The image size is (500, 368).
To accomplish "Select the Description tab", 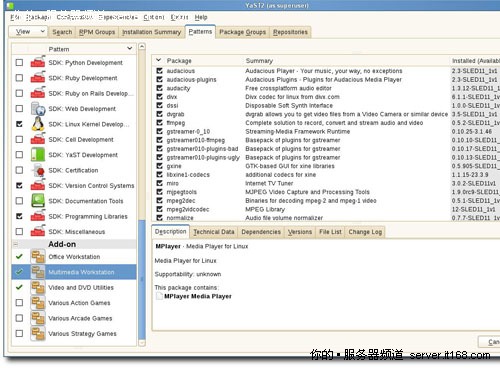I will [x=171, y=231].
